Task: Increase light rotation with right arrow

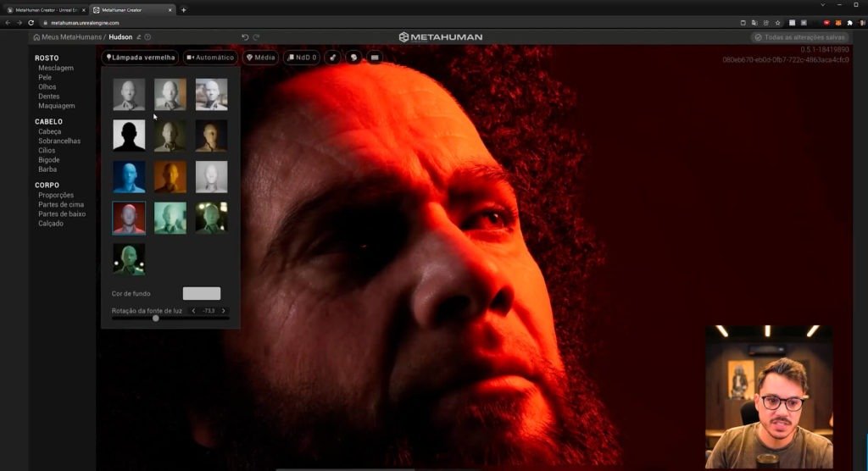Action: pyautogui.click(x=224, y=311)
